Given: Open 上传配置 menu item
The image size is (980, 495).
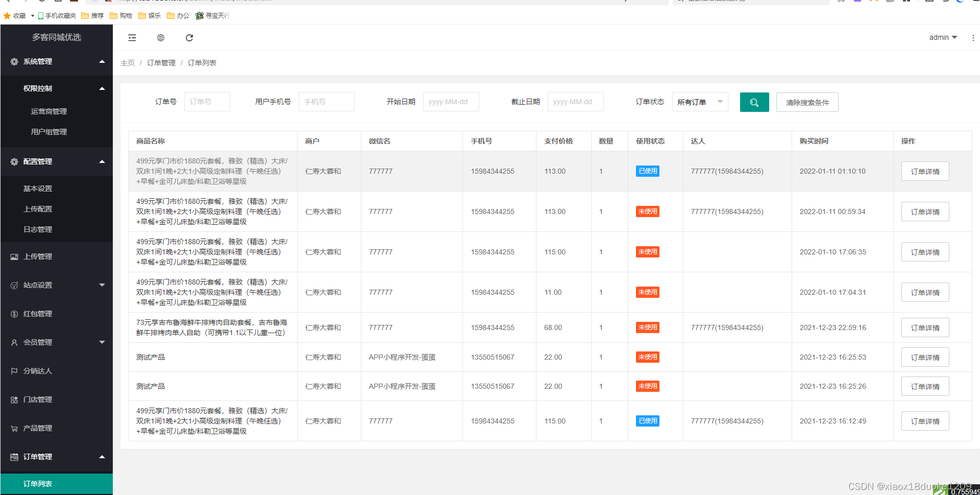Looking at the screenshot, I should [x=38, y=209].
